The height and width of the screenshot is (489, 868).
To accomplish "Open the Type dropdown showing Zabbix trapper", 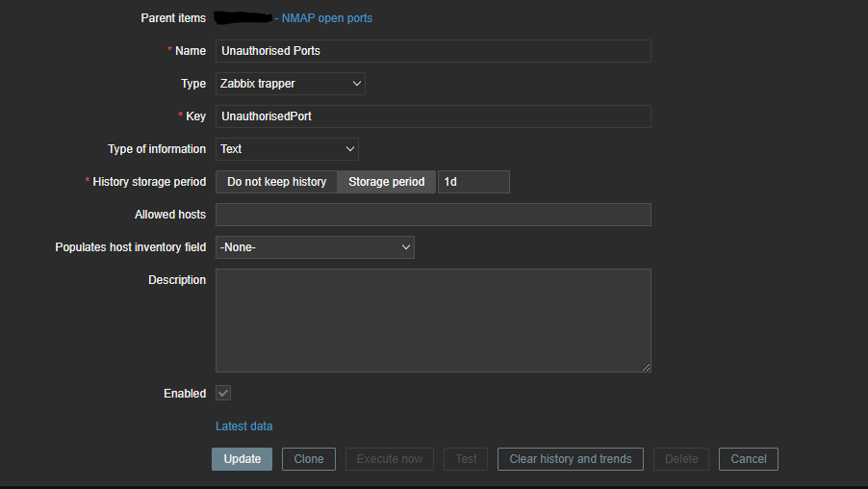I will [290, 84].
